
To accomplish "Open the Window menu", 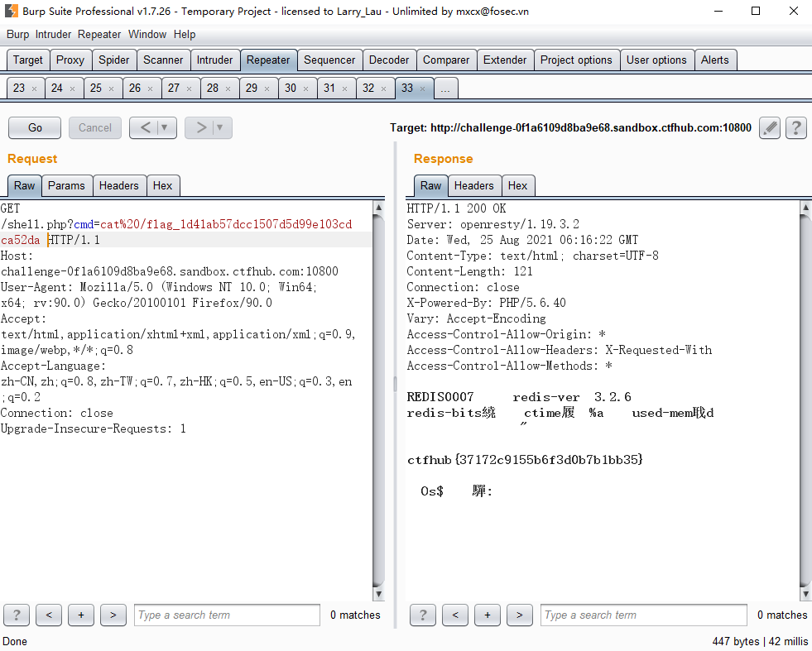I will [147, 34].
